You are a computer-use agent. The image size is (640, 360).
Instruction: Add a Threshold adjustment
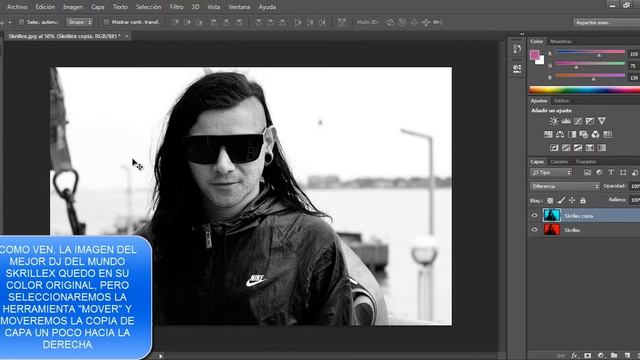tap(578, 148)
